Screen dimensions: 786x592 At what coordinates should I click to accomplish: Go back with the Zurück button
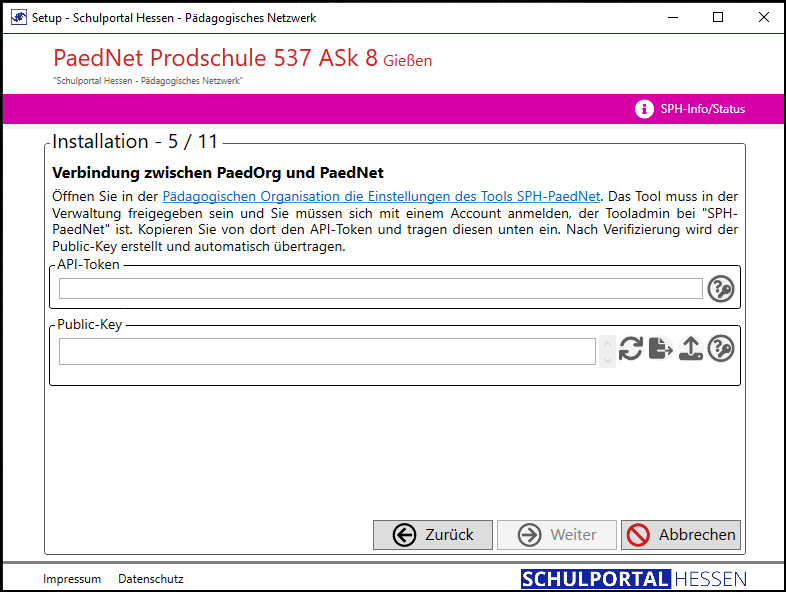pyautogui.click(x=433, y=535)
